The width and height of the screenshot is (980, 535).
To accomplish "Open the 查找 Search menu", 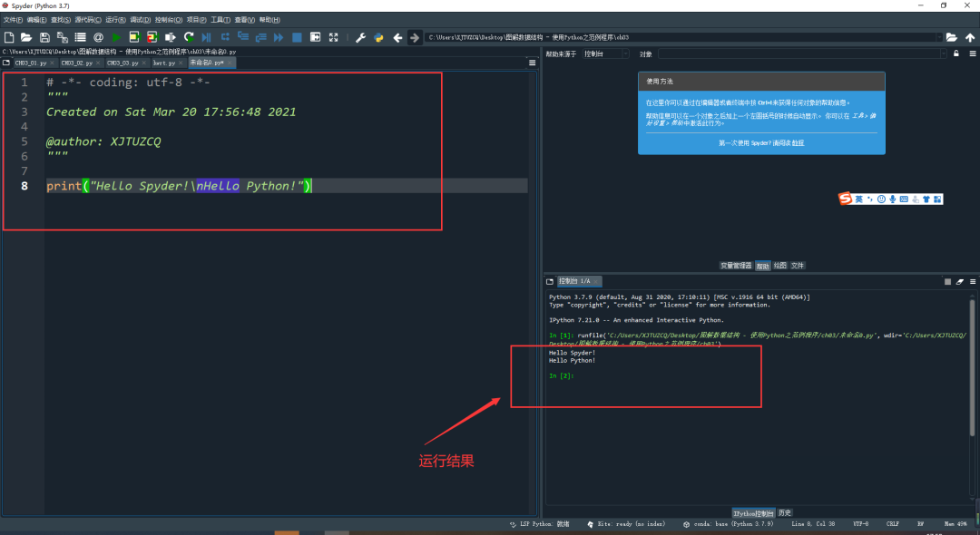I will tap(61, 20).
